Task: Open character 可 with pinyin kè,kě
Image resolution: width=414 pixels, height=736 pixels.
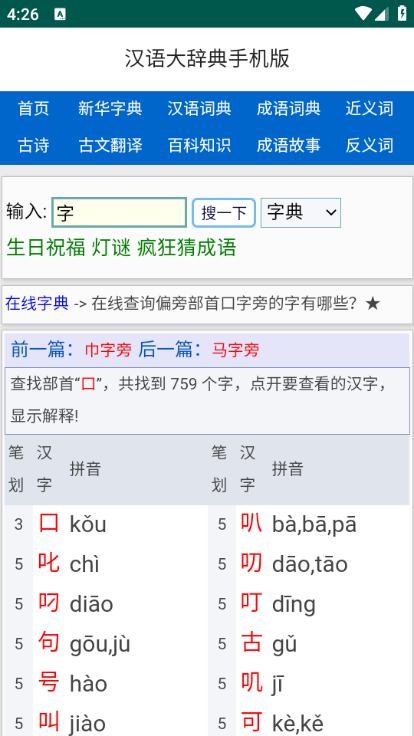Action: tap(252, 723)
